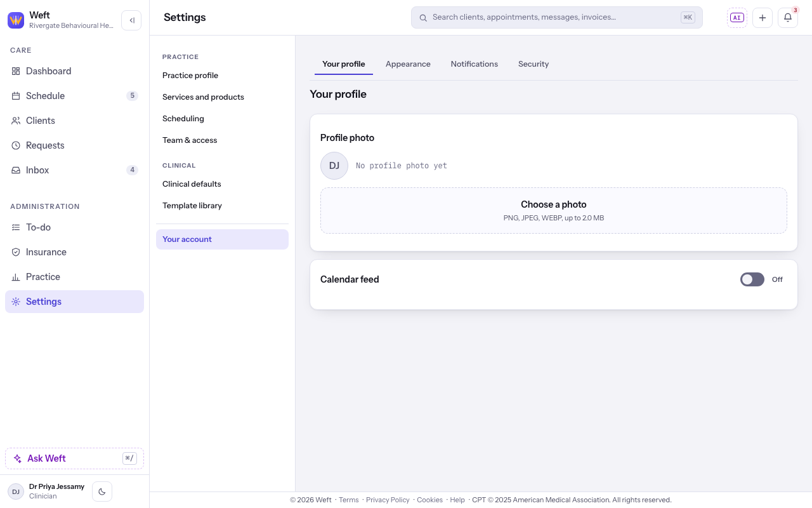Select Your account in settings menu
This screenshot has height=508, width=812.
pyautogui.click(x=222, y=239)
